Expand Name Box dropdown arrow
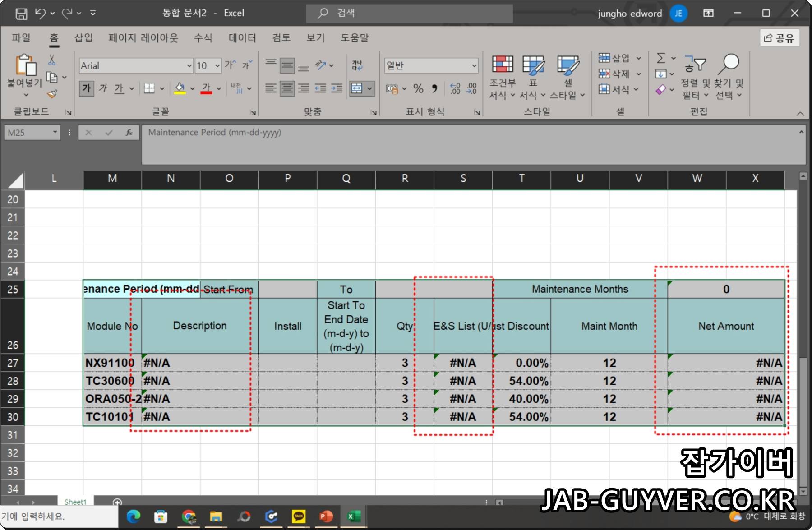 (55, 132)
